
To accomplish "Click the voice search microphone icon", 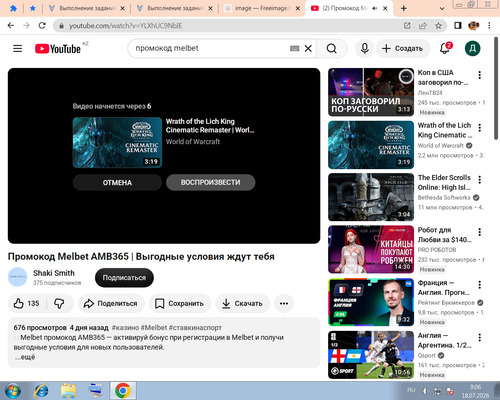I will tap(365, 49).
